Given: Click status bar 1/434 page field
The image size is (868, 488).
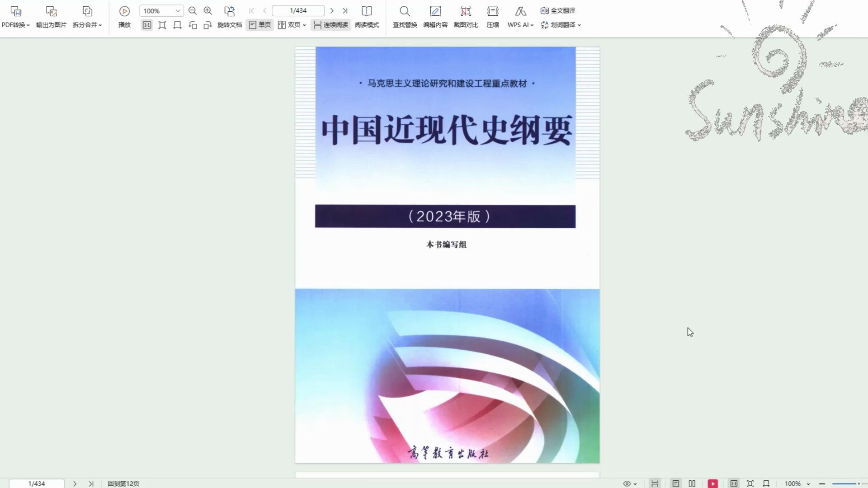Looking at the screenshot, I should tap(37, 483).
